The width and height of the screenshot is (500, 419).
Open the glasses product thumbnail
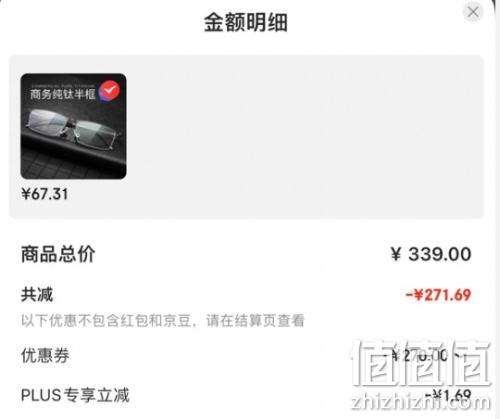[73, 126]
